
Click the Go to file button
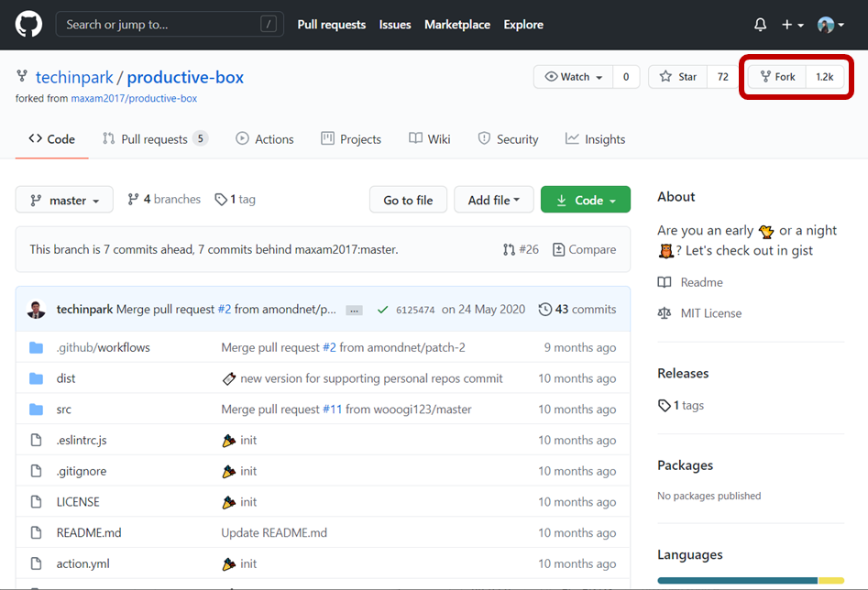pyautogui.click(x=408, y=200)
